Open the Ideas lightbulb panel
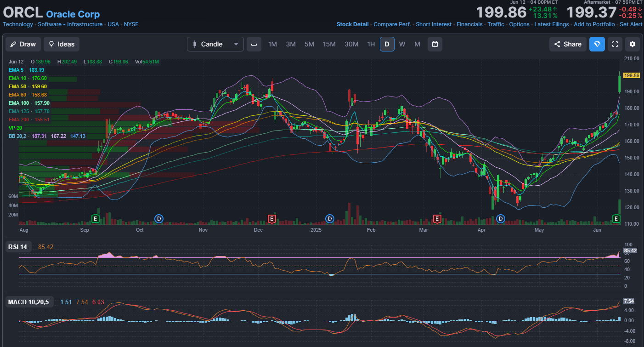 click(62, 44)
